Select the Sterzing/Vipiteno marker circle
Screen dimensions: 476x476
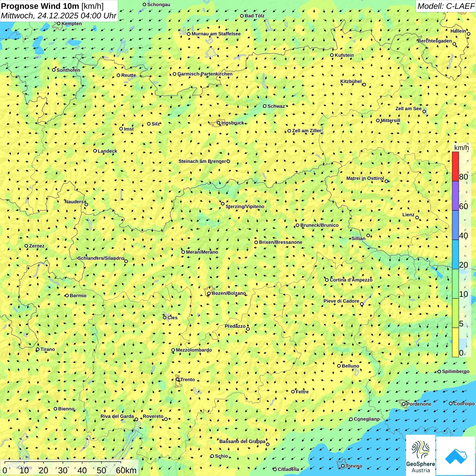[x=223, y=204]
